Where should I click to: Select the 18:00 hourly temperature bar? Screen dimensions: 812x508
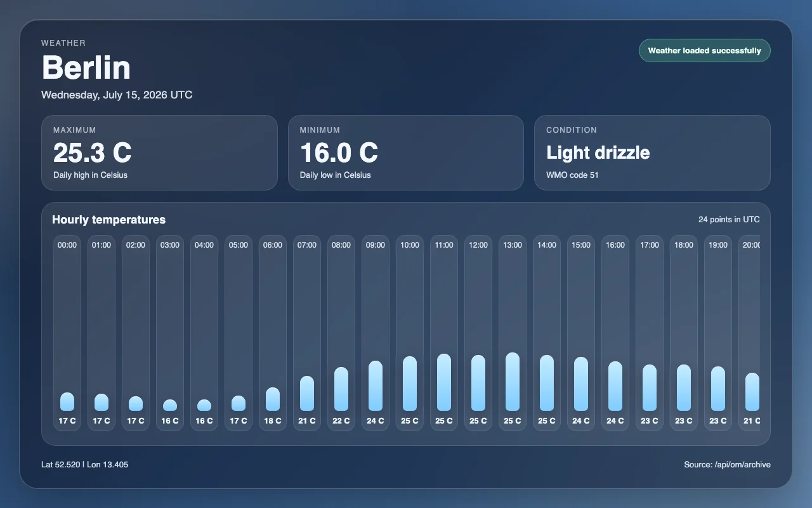684,388
